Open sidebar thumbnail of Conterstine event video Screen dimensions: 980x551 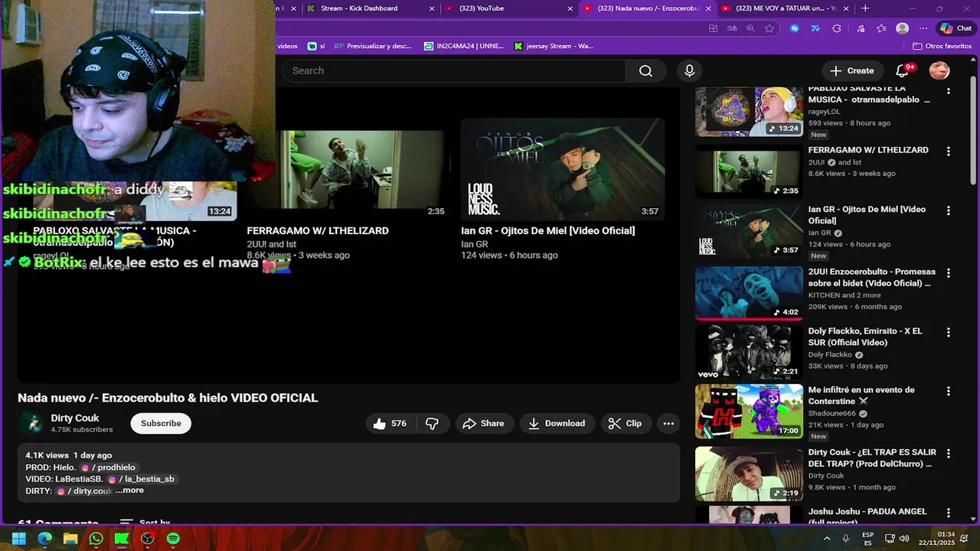point(749,412)
